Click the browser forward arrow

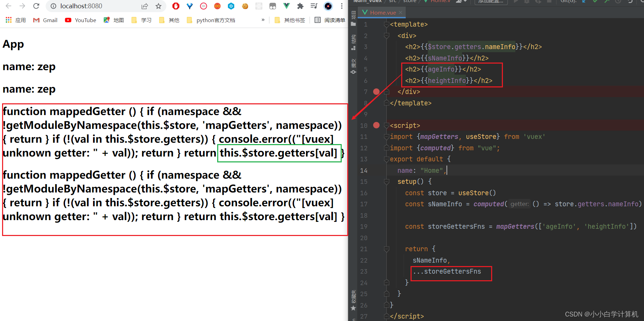(22, 6)
